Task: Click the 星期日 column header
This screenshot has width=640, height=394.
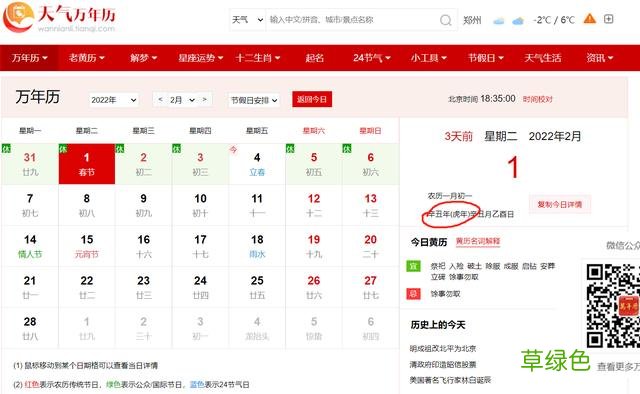Action: coord(371,131)
